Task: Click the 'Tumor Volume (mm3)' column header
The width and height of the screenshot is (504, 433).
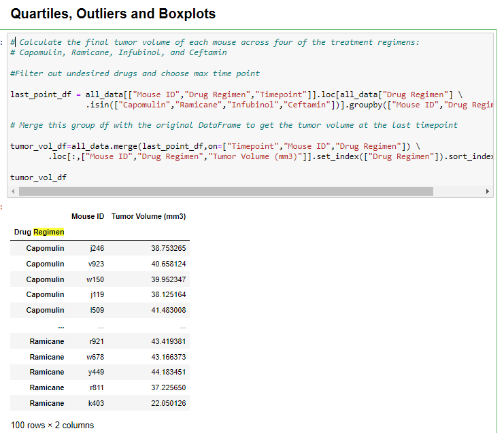Action: coord(148,216)
